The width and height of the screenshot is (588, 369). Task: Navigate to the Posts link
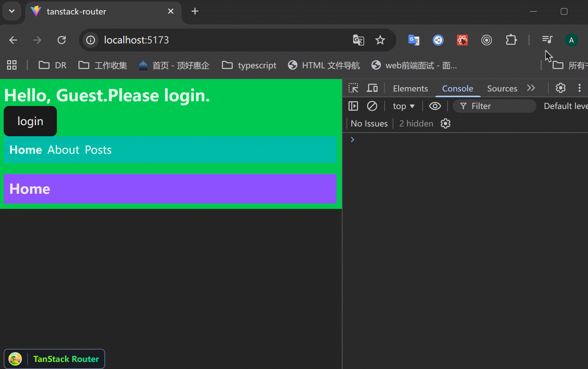click(x=98, y=150)
